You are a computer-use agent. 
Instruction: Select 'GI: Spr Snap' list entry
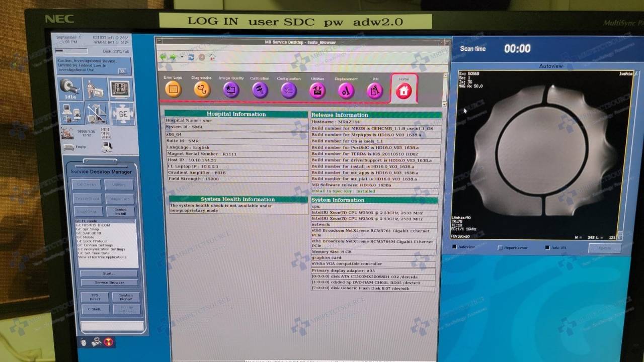[88, 229]
